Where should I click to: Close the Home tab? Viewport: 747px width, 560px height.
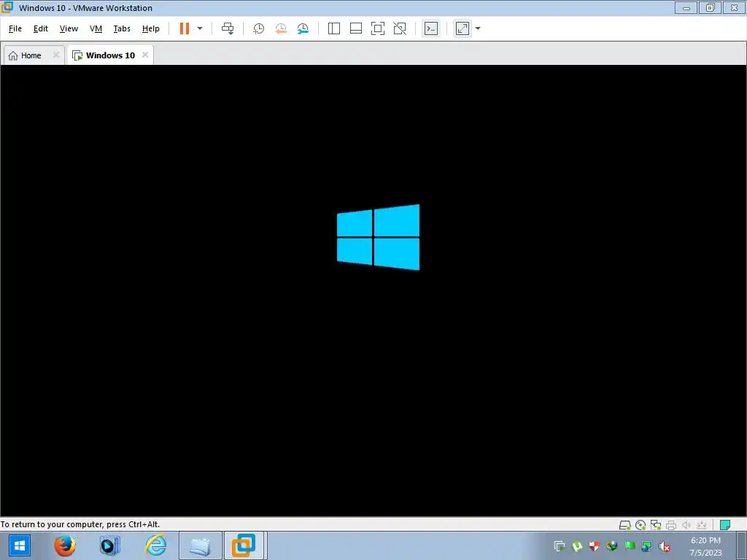pos(55,55)
